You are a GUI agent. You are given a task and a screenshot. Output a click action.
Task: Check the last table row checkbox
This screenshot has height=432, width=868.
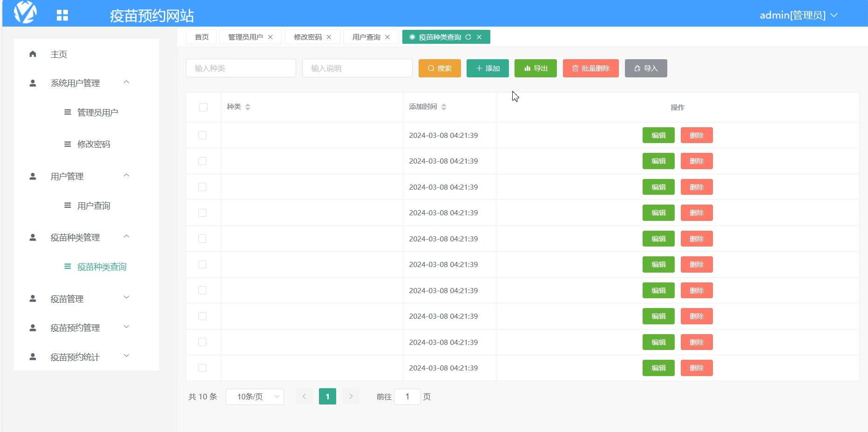click(x=202, y=368)
